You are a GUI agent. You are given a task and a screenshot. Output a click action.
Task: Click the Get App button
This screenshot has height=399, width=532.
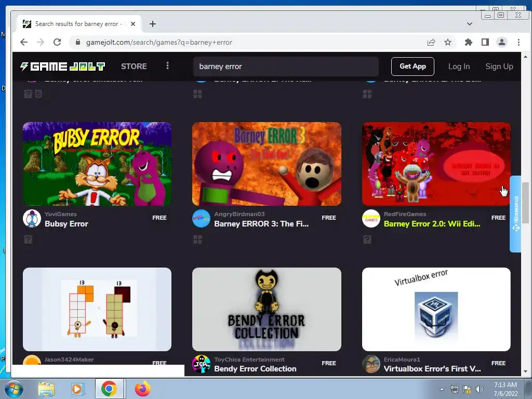coord(413,66)
